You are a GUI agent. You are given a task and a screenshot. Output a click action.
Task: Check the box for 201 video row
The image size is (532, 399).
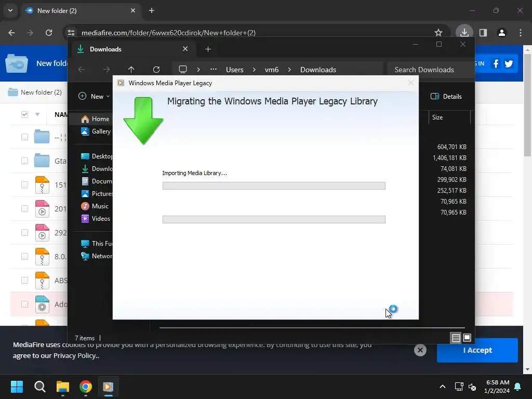[x=24, y=208]
